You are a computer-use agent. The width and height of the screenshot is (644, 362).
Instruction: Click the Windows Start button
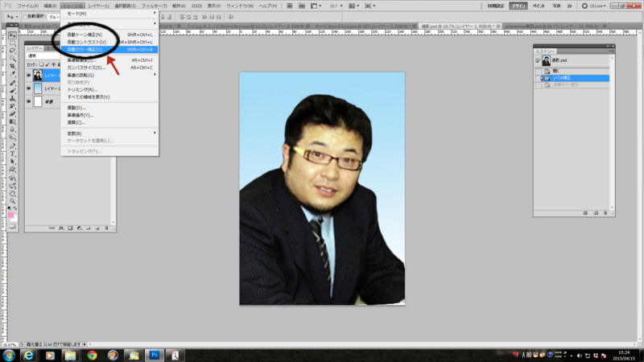coord(9,355)
